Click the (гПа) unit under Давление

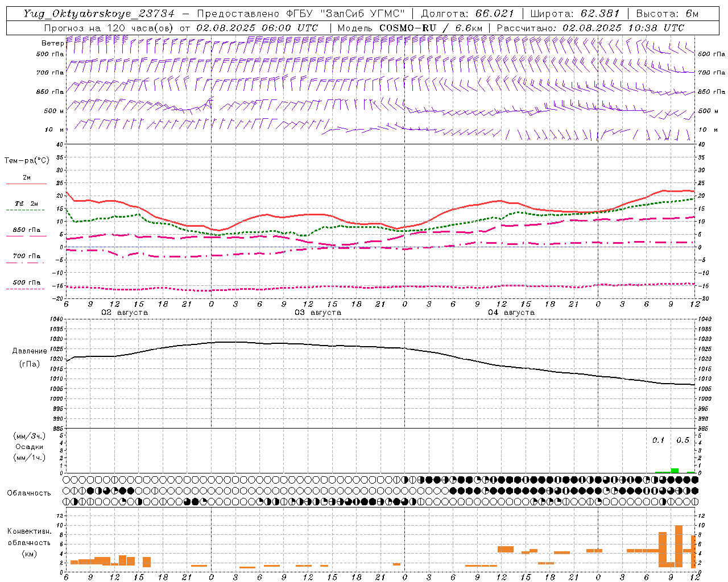pyautogui.click(x=30, y=364)
